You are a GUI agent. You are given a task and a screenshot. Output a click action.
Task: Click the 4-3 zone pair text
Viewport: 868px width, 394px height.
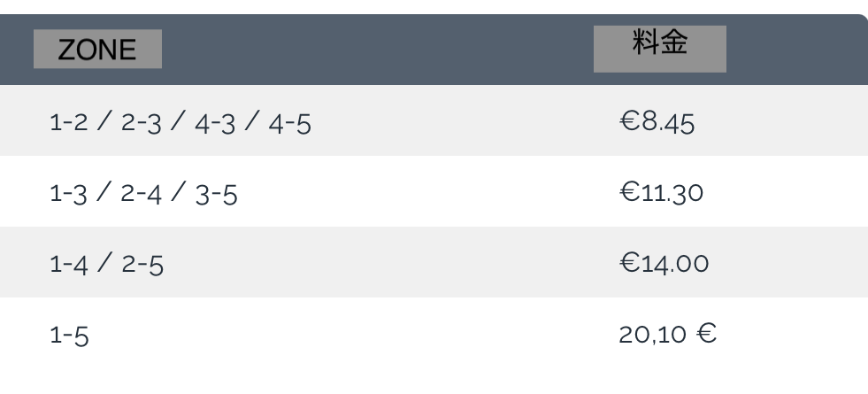click(215, 124)
